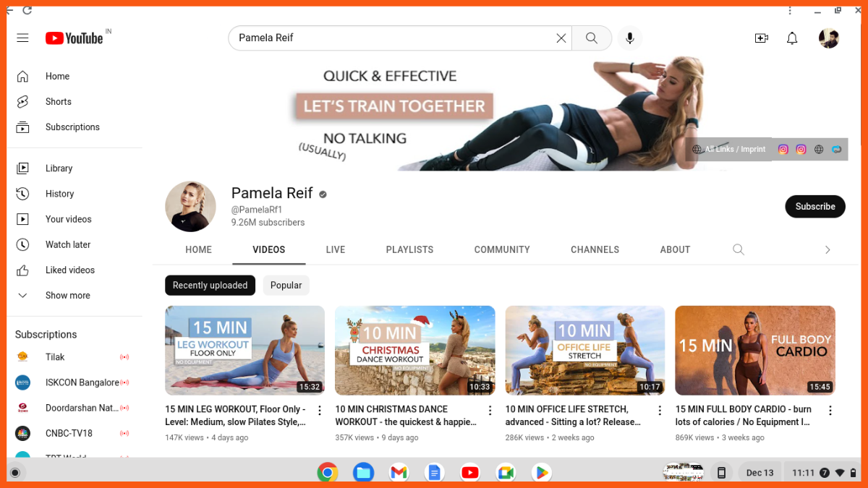Go to YouTube home via logo
Image resolution: width=868 pixels, height=488 pixels.
coord(75,38)
